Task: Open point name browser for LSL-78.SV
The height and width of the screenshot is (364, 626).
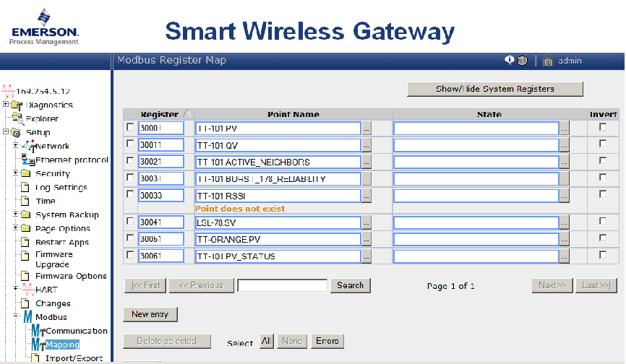Action: pyautogui.click(x=366, y=223)
